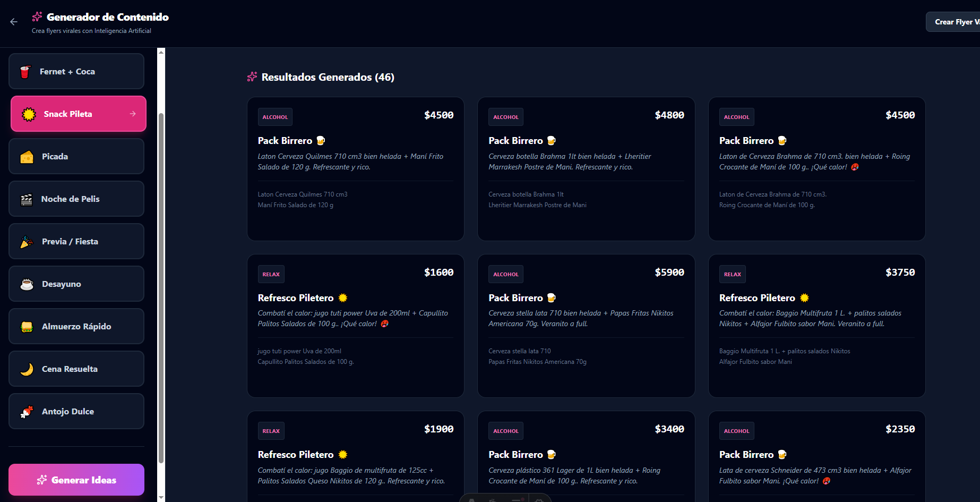Click the party popper icon for Previa / Fiesta
The width and height of the screenshot is (980, 502).
[x=27, y=242]
